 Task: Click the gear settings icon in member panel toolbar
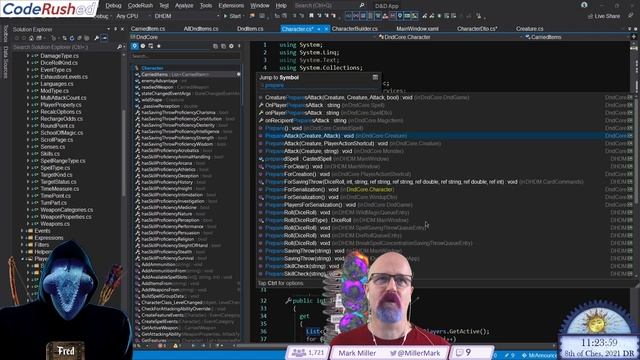(x=231, y=46)
